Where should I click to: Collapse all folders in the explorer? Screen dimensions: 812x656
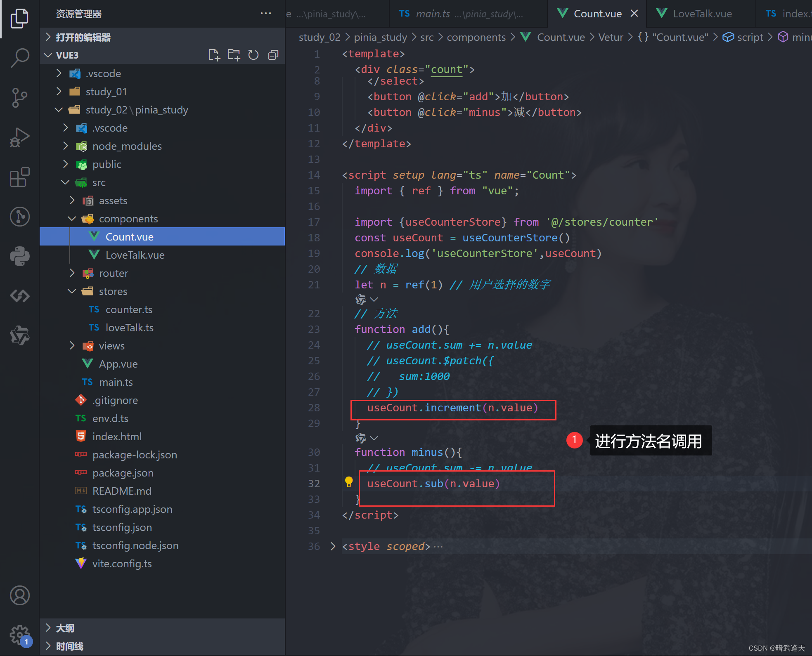click(x=273, y=55)
